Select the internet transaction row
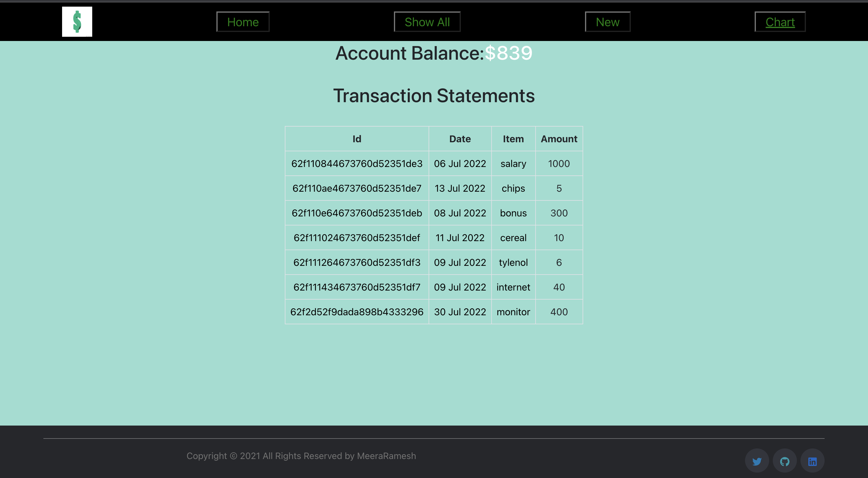 point(434,287)
